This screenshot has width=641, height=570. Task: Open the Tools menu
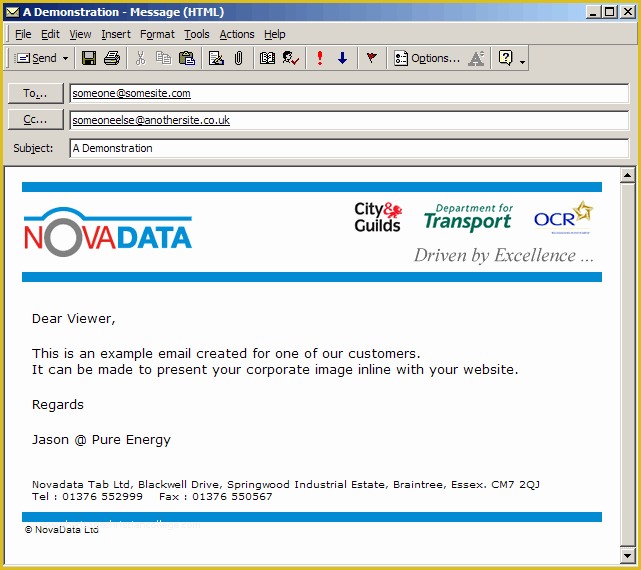pyautogui.click(x=197, y=34)
